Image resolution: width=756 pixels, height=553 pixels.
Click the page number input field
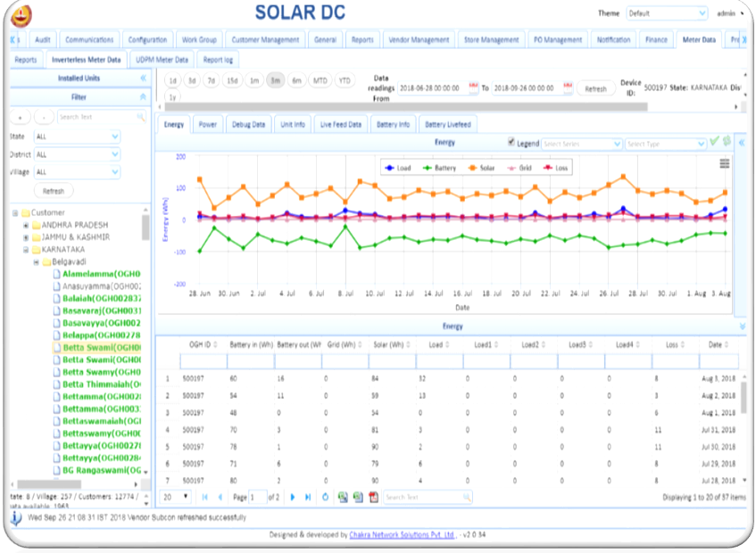257,497
